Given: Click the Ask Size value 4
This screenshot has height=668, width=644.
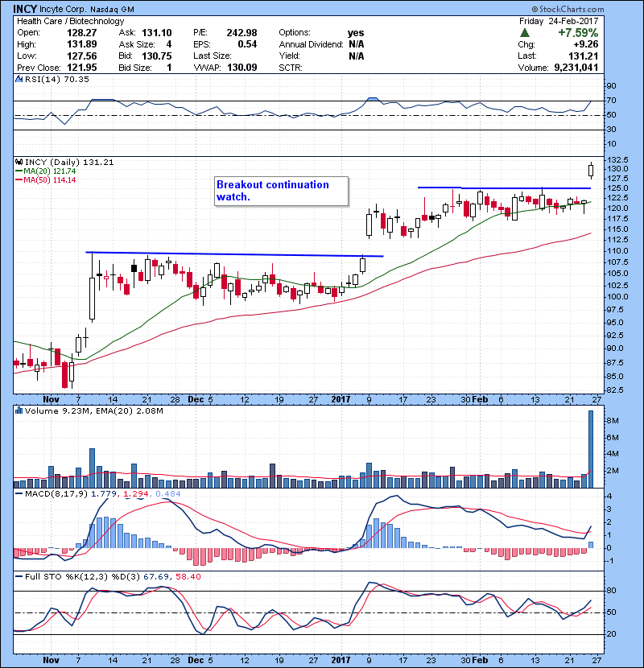Looking at the screenshot, I should (x=169, y=44).
